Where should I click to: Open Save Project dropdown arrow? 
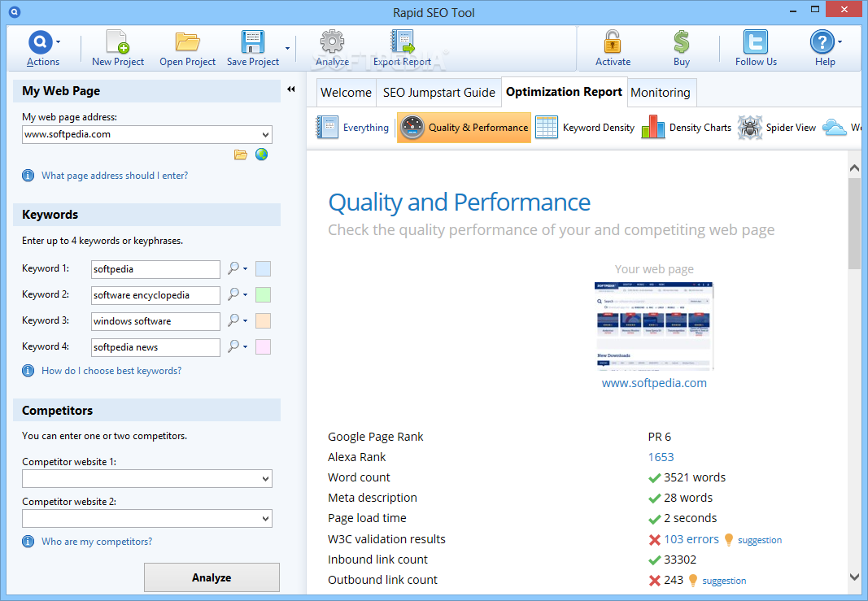tap(287, 49)
